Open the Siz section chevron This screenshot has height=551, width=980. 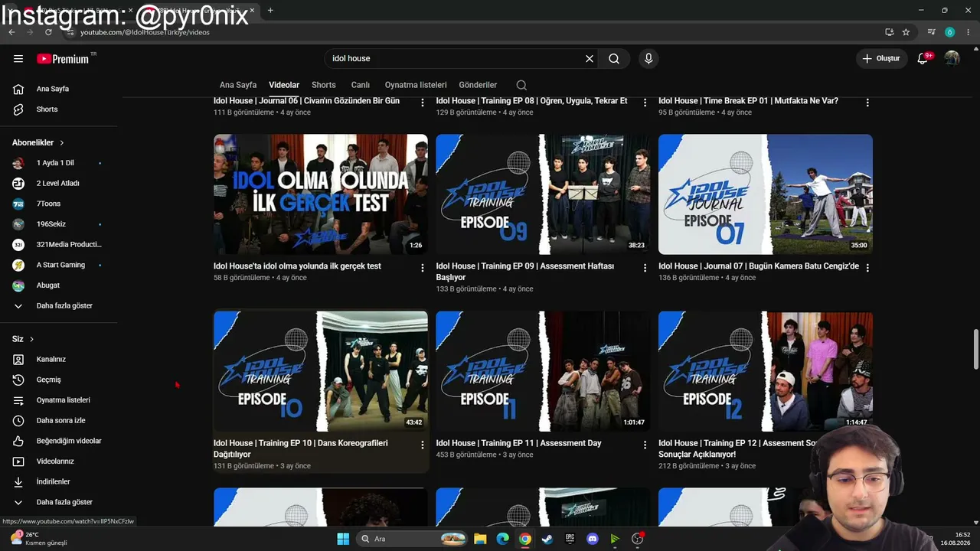[x=31, y=339]
